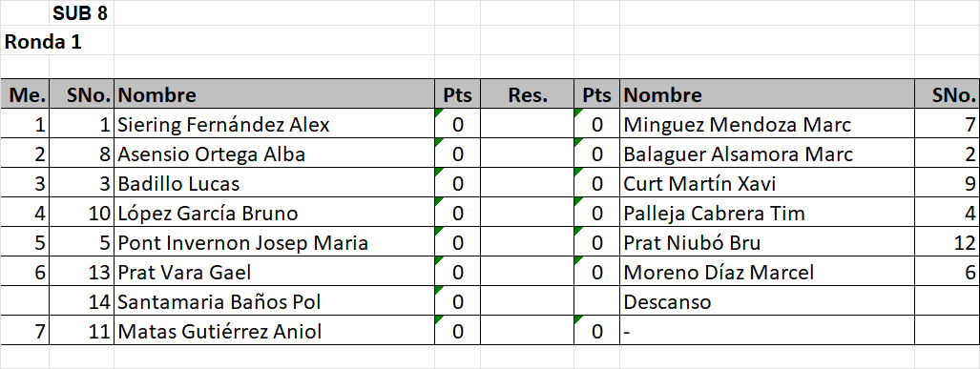Click the Descanso cell
This screenshot has width=980, height=369.
pyautogui.click(x=767, y=301)
